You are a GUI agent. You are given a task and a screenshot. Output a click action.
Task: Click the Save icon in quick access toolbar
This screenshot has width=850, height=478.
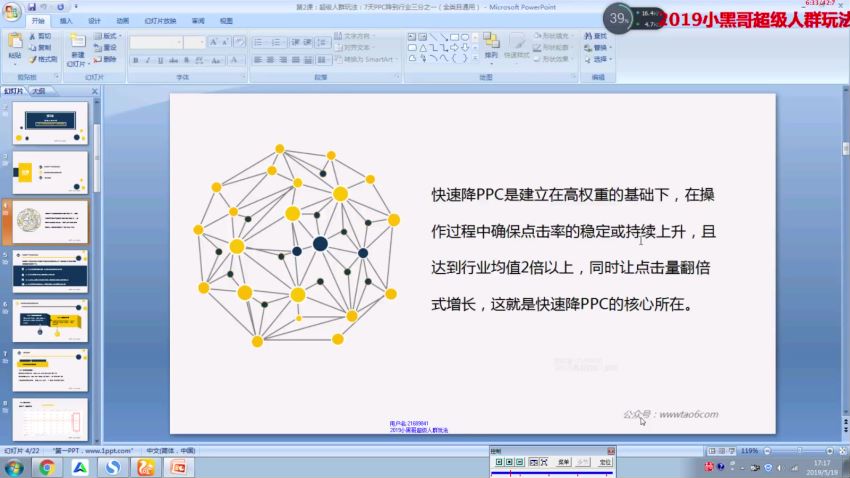click(30, 6)
